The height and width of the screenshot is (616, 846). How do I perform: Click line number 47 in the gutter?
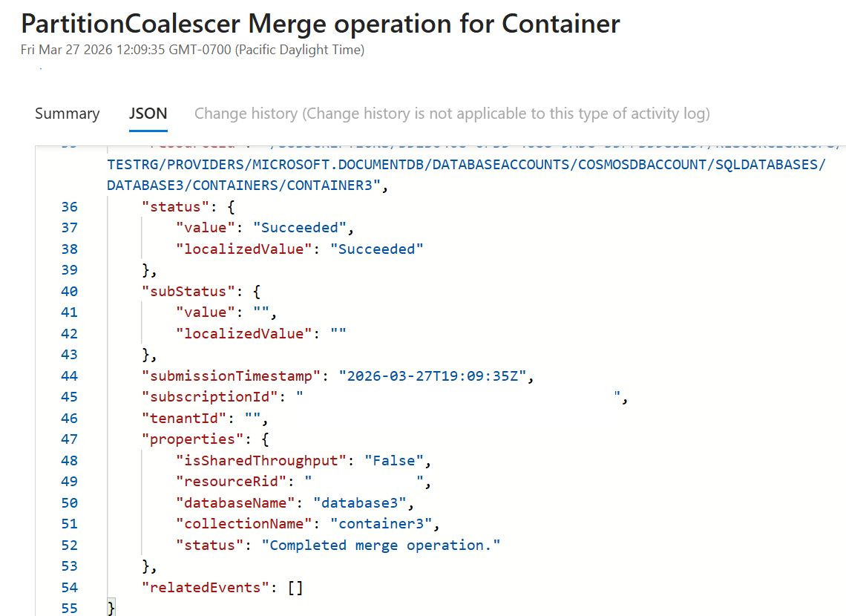tap(69, 439)
